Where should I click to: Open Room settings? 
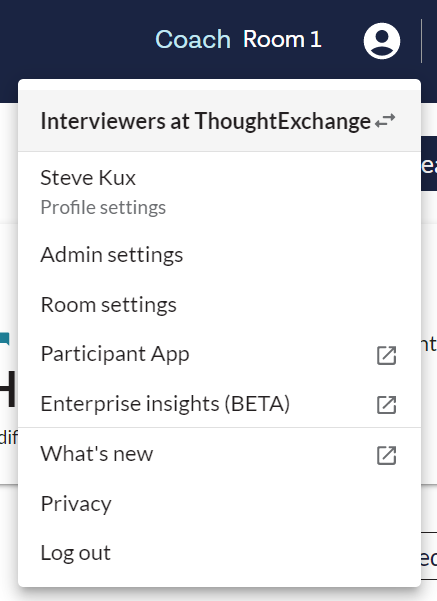click(x=219, y=305)
